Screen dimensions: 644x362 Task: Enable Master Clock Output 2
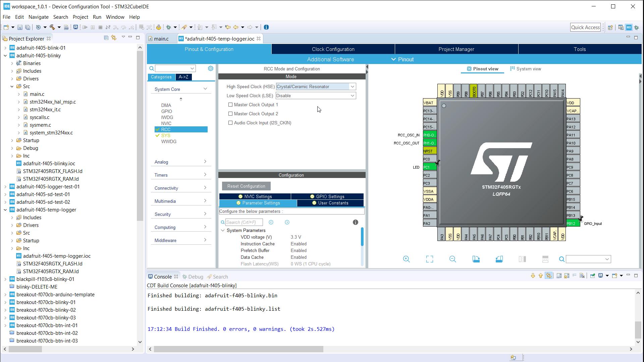(230, 114)
